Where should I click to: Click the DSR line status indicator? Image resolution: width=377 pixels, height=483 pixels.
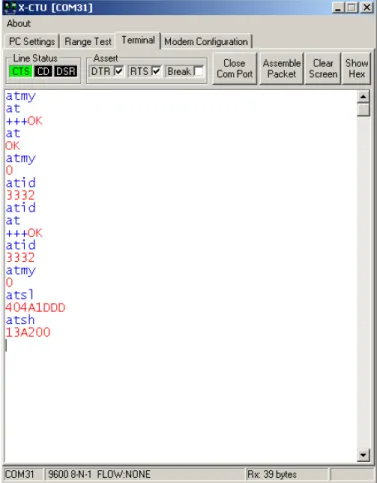[x=66, y=71]
